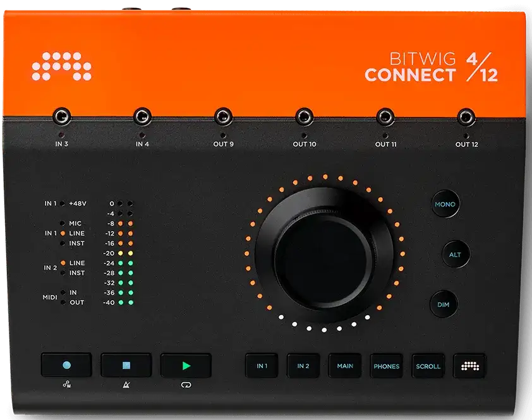Click the -20 meter level label
This screenshot has width=532, height=420.
pyautogui.click(x=109, y=253)
